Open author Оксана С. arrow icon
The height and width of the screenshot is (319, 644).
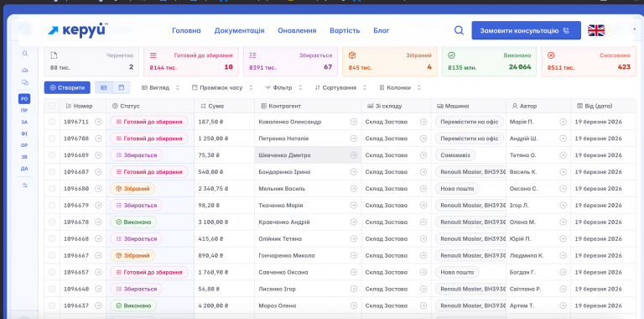click(563, 189)
